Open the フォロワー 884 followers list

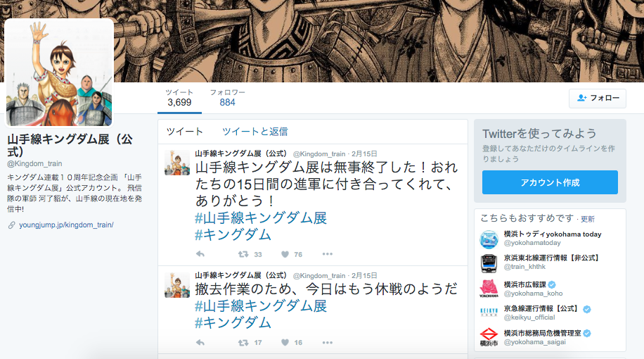pos(227,98)
